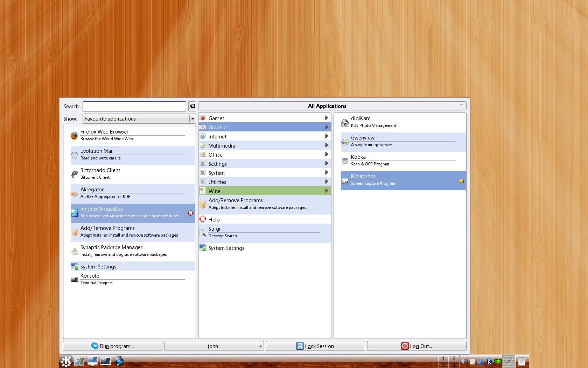This screenshot has height=368, width=588.
Task: Open System Settings in All Applications list
Action: [265, 248]
